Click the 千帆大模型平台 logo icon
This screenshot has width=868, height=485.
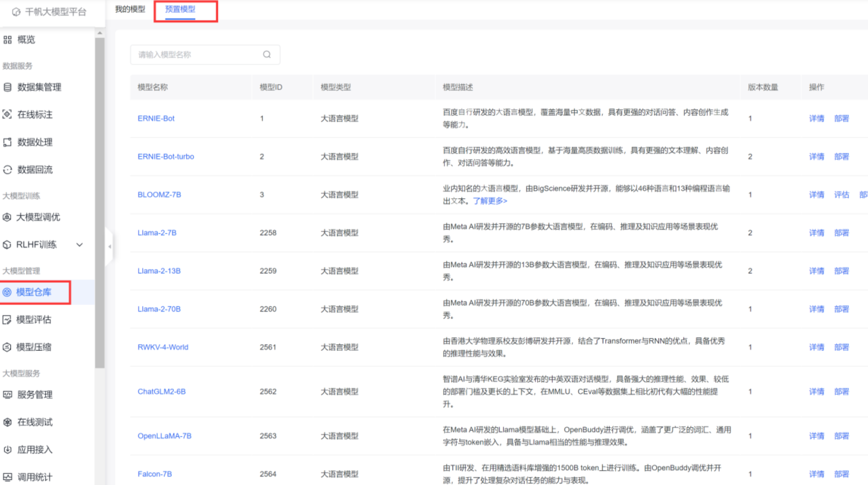(16, 12)
